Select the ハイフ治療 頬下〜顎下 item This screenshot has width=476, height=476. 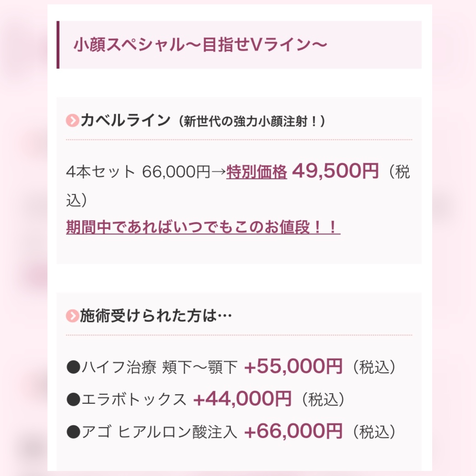click(x=160, y=367)
